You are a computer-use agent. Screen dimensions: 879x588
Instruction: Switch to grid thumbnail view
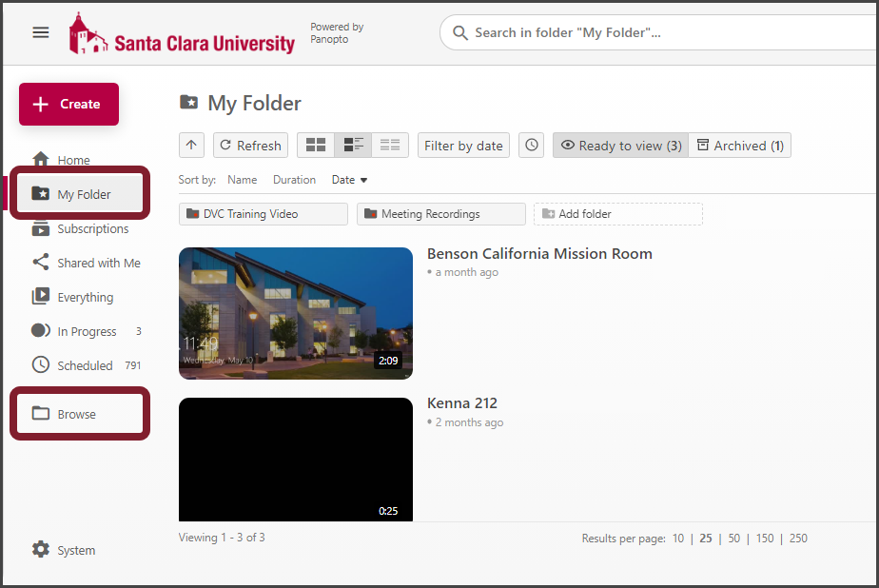tap(315, 145)
